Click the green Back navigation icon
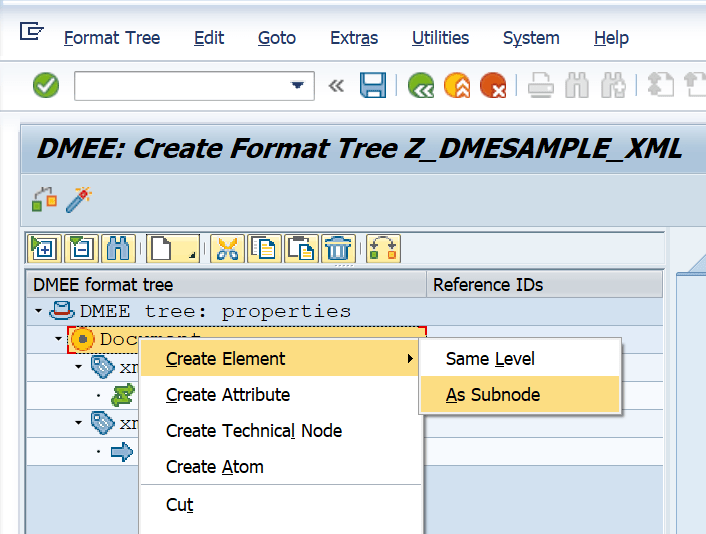The image size is (706, 534). pyautogui.click(x=421, y=85)
